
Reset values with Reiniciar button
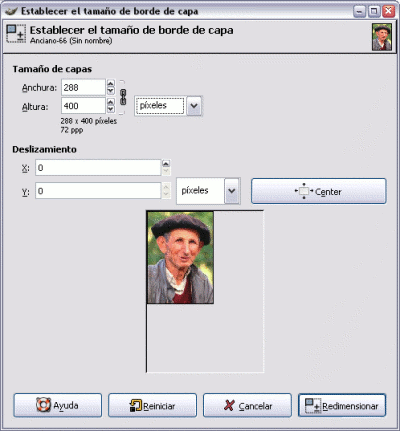pos(152,405)
